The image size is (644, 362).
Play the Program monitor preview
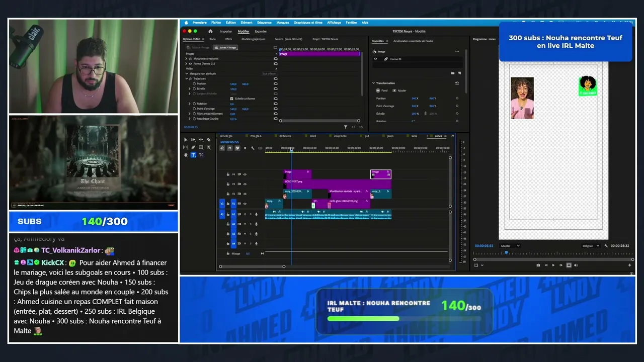[x=553, y=265]
